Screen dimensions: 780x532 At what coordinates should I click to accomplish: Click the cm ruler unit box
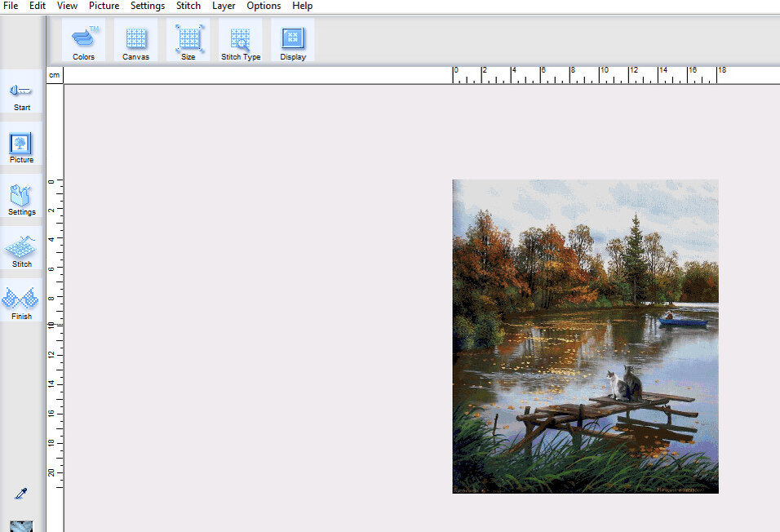[x=55, y=75]
